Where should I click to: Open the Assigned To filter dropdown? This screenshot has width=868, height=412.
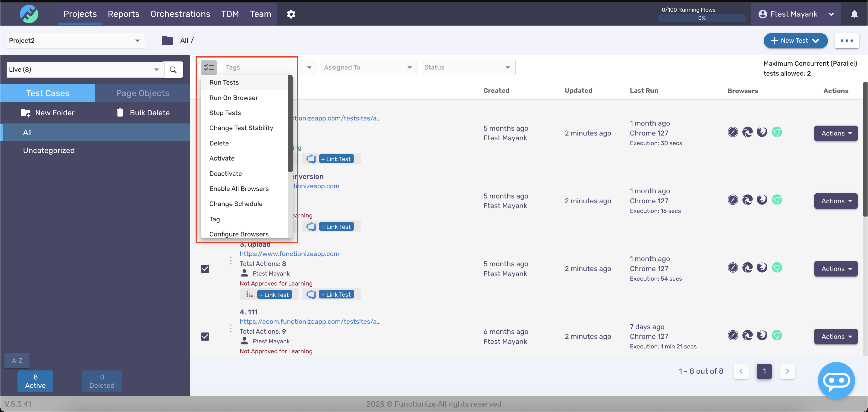tap(369, 67)
